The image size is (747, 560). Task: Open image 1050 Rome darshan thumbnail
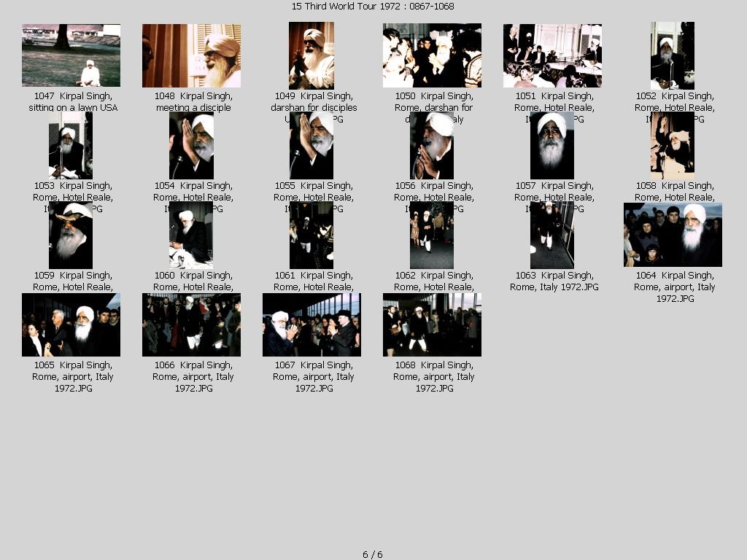pyautogui.click(x=432, y=55)
